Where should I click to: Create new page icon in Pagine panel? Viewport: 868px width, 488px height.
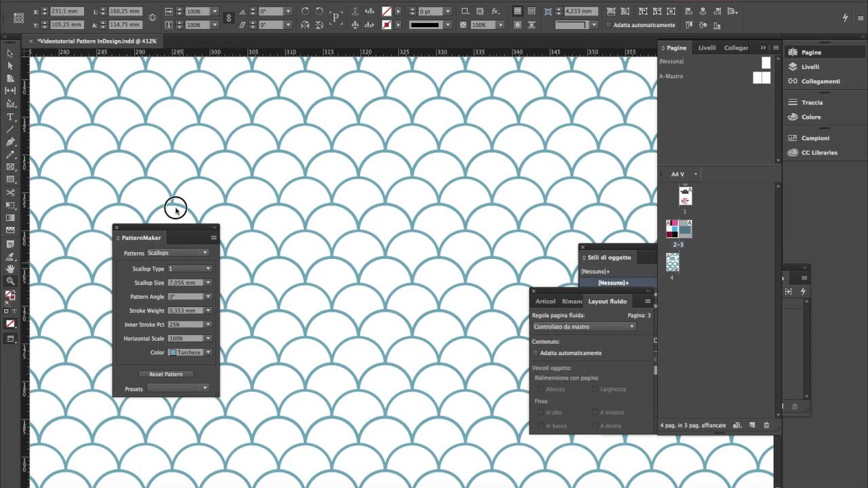coord(752,425)
